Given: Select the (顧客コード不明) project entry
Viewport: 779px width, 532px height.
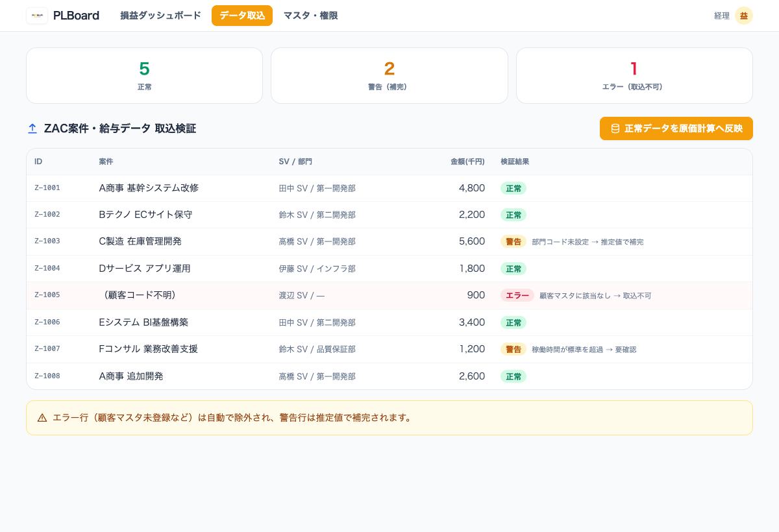Looking at the screenshot, I should tap(140, 295).
